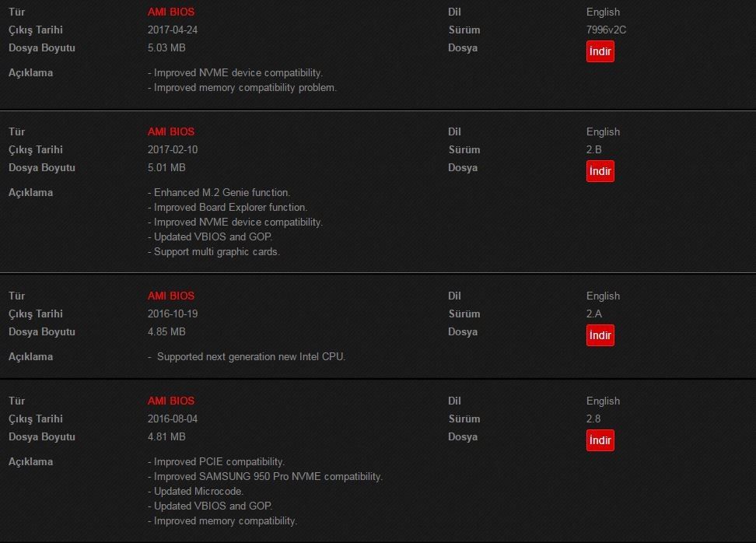Viewport: 756px width, 543px height.
Task: Download the 2.A BIOS with İndir
Action: (x=600, y=335)
